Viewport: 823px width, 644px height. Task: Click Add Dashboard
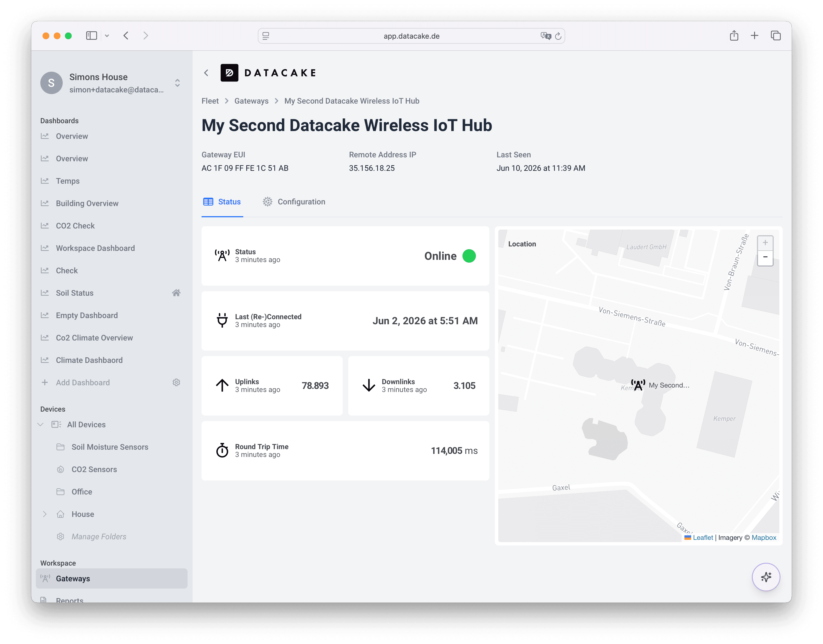pos(83,383)
